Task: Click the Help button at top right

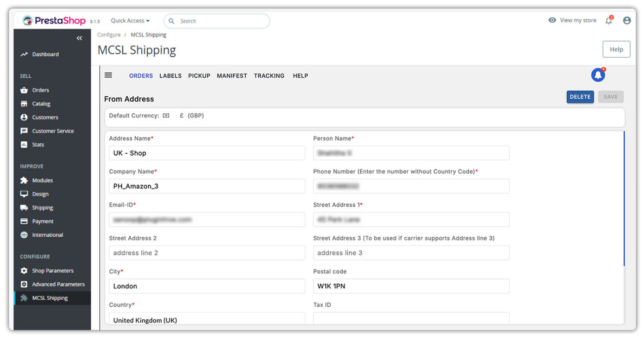Action: 616,49
